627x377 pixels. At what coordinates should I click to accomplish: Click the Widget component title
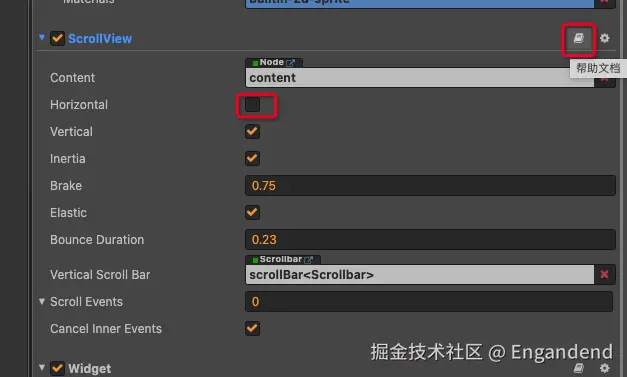[x=90, y=368]
